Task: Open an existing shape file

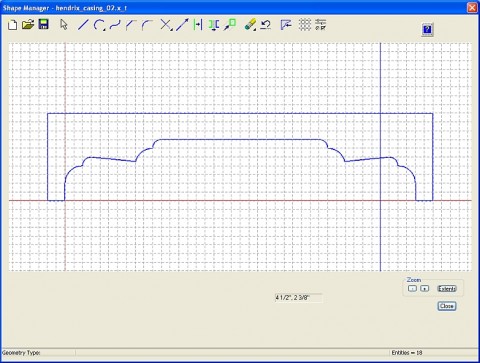Action: (x=28, y=25)
